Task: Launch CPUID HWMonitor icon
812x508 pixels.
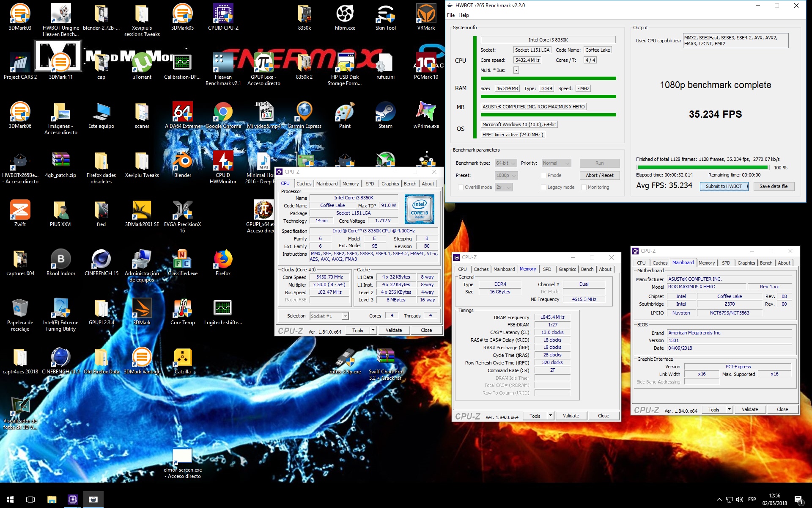Action: click(x=223, y=167)
